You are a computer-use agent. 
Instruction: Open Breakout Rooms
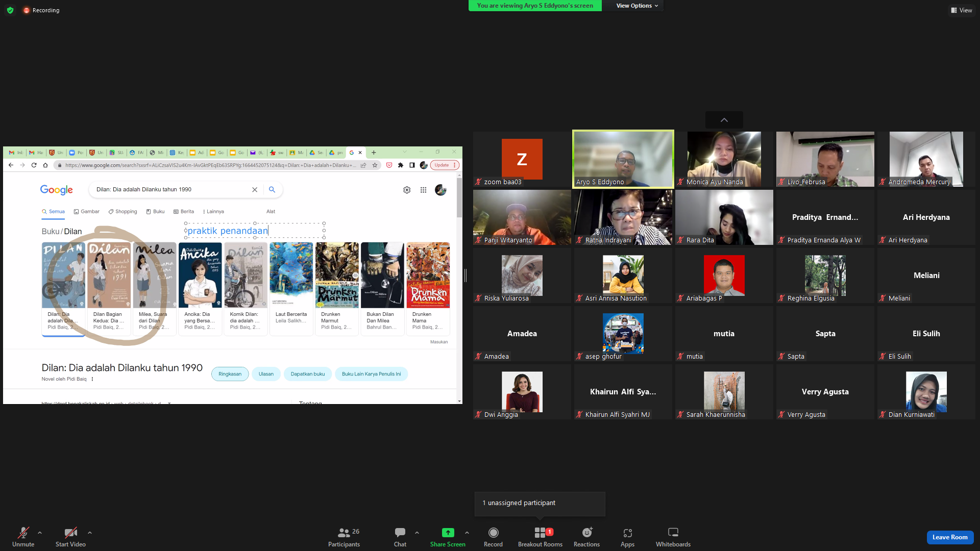(x=540, y=537)
